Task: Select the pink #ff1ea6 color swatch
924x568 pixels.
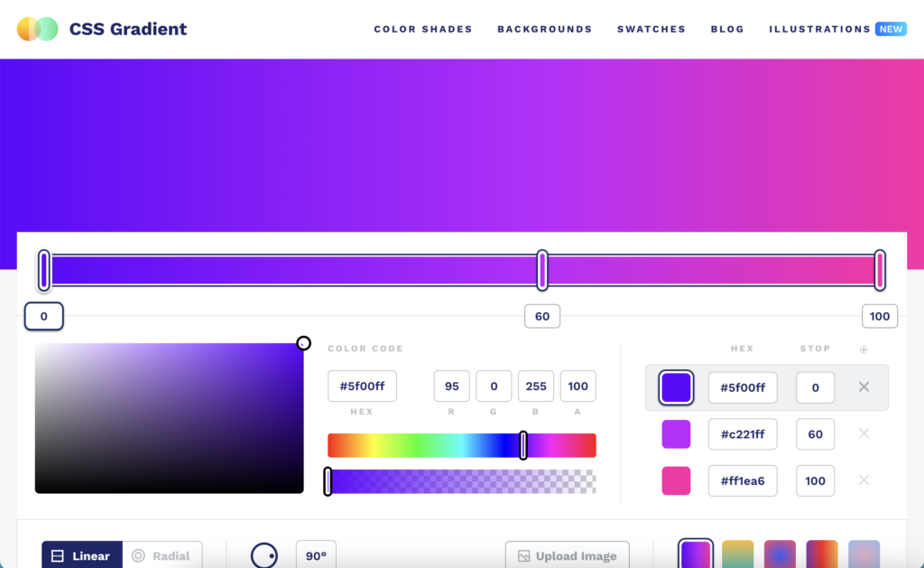Action: pos(676,480)
